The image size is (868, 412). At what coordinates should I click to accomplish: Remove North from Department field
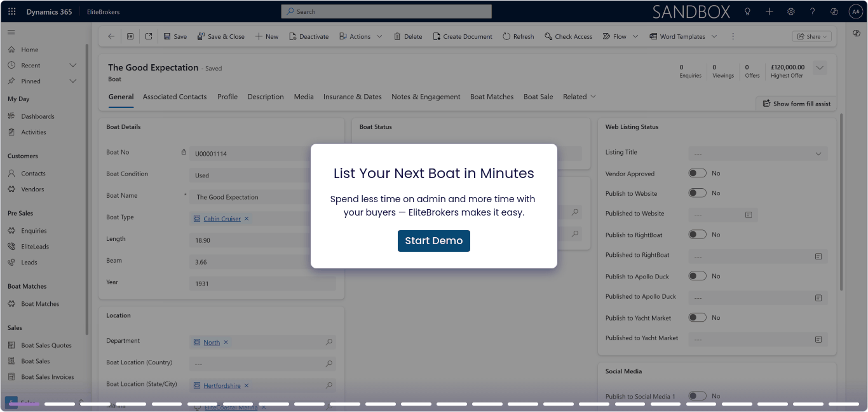pos(226,342)
